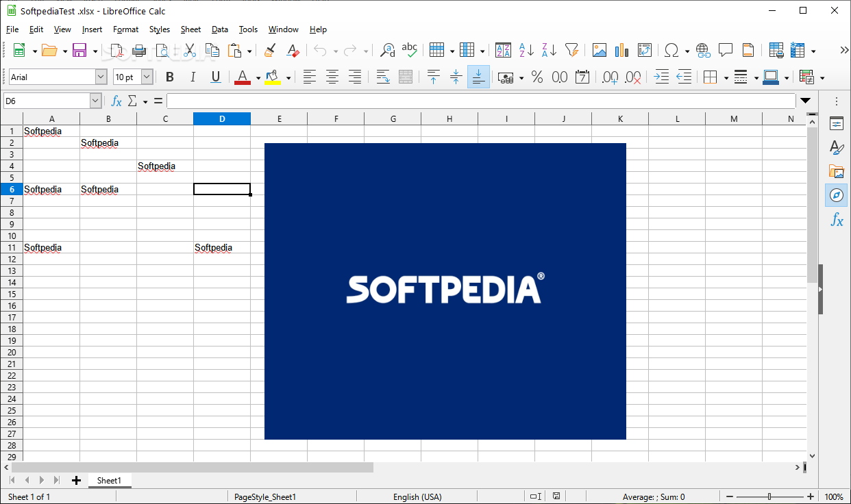The image size is (851, 504).
Task: Open the File menu
Action: click(12, 29)
